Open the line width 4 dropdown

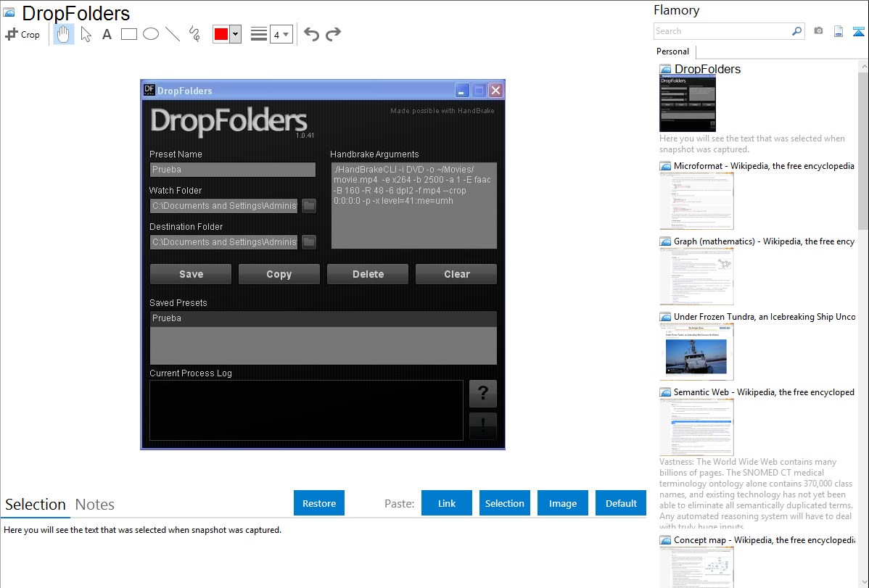tap(281, 34)
